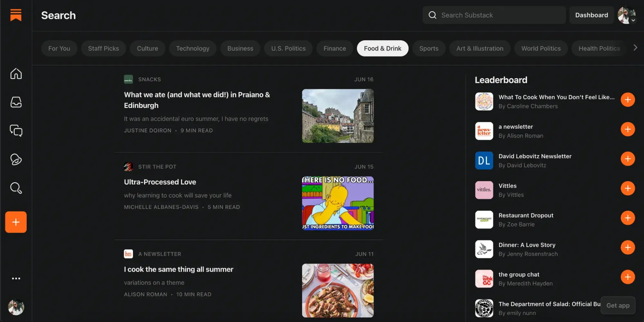Open the Simpsons meme thumbnail
Screen dimensions: 644x322
click(x=338, y=203)
